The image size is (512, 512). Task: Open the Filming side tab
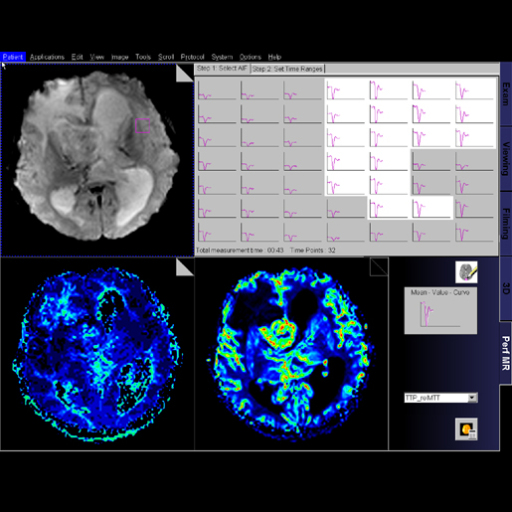tap(506, 223)
